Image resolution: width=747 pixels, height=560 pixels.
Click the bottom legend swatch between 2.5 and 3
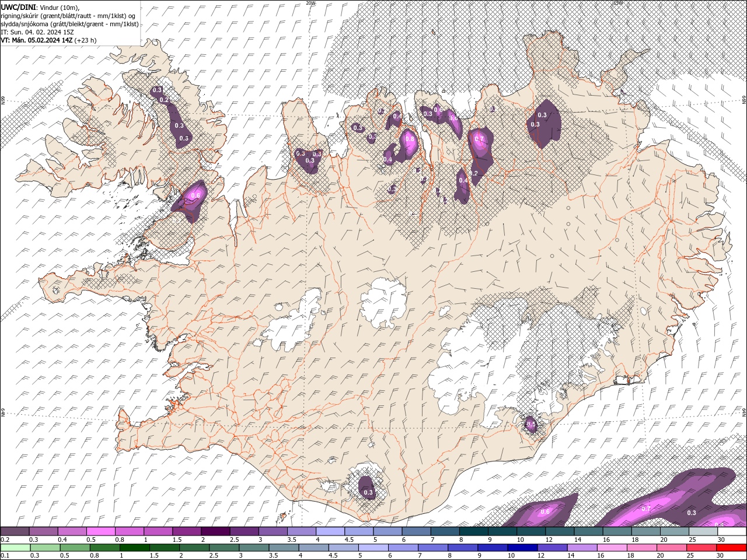[x=224, y=548]
